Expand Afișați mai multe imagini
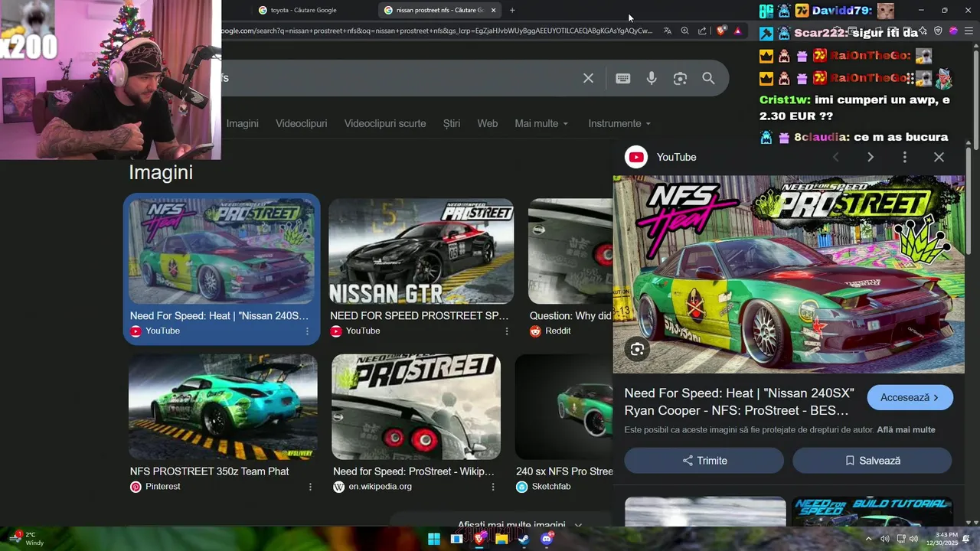Image resolution: width=980 pixels, height=551 pixels. point(520,523)
